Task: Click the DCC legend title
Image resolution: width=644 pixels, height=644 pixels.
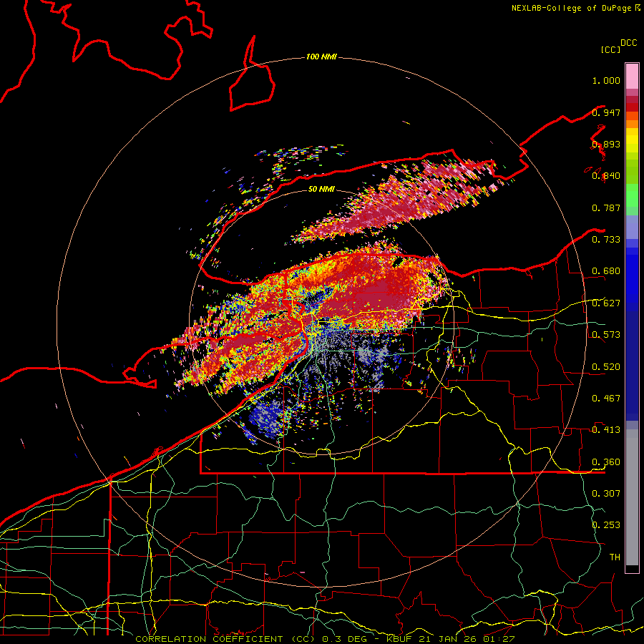Action: coord(629,43)
